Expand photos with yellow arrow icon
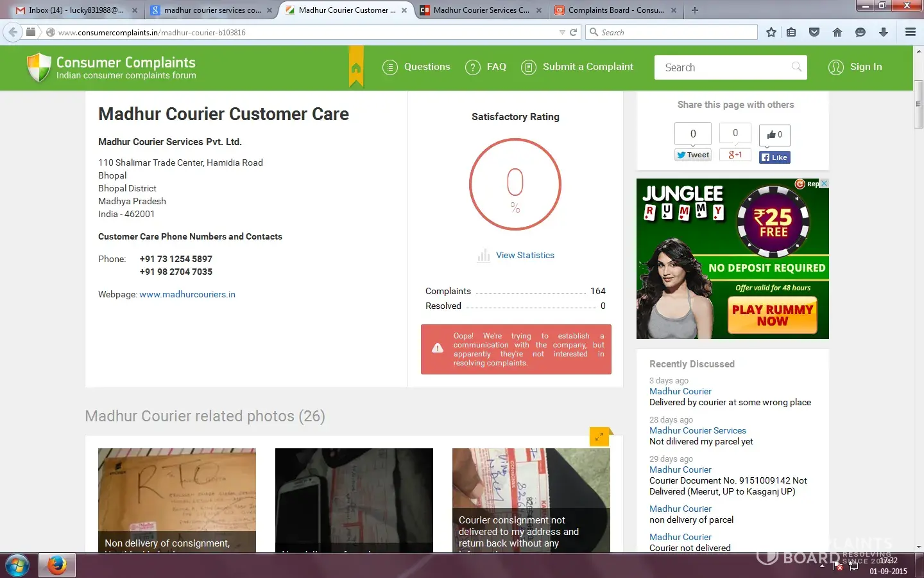Screen dimensions: 924x578 point(599,437)
